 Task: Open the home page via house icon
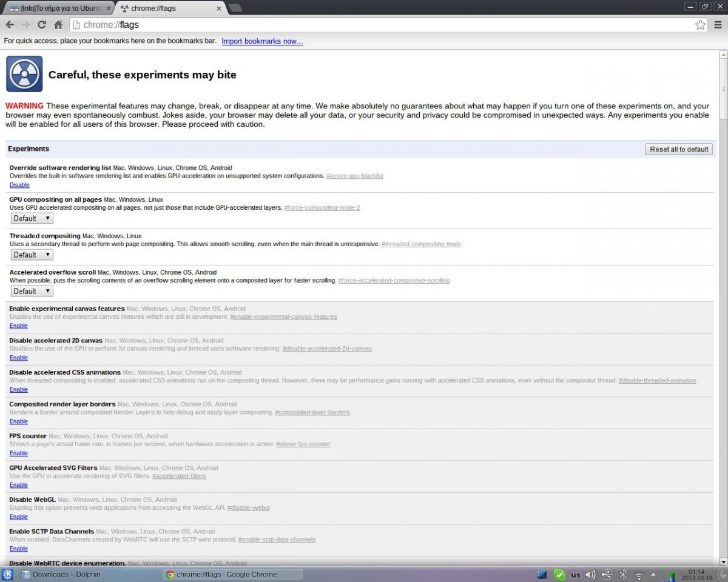58,25
